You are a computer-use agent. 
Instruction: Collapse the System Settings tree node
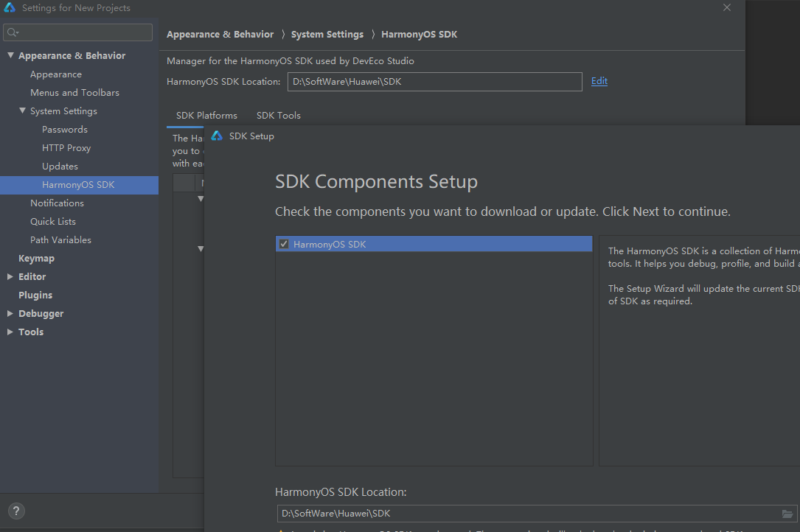[x=22, y=111]
